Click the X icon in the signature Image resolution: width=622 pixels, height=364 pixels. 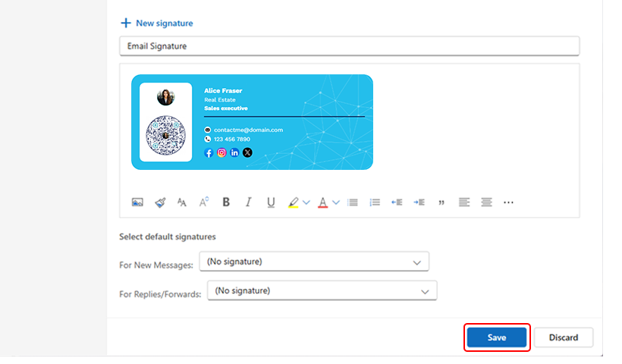247,152
